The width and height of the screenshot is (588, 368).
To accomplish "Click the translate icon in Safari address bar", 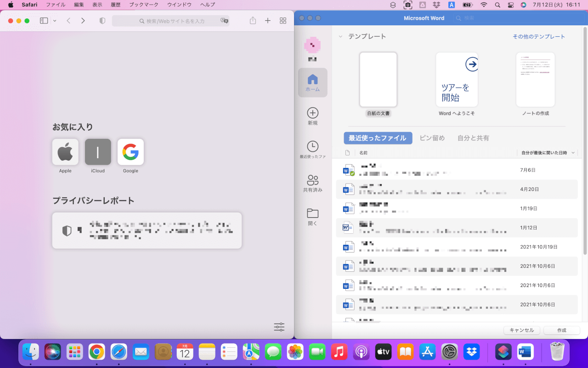I will tap(224, 21).
